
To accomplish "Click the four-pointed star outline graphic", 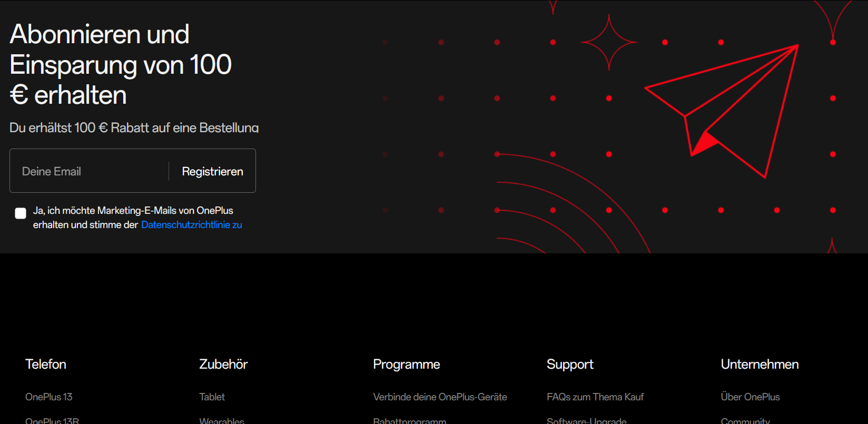I will (609, 42).
